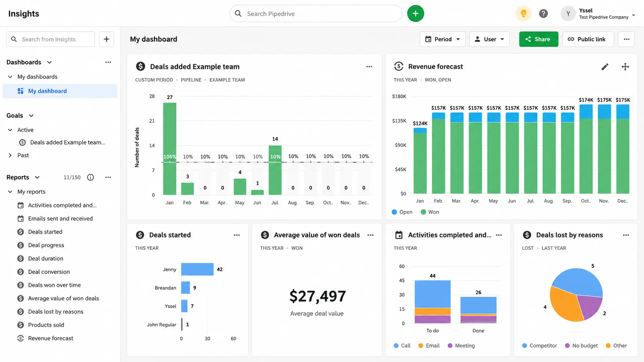The image size is (644, 362).
Task: Click the green plus quick-add button
Action: click(x=415, y=13)
